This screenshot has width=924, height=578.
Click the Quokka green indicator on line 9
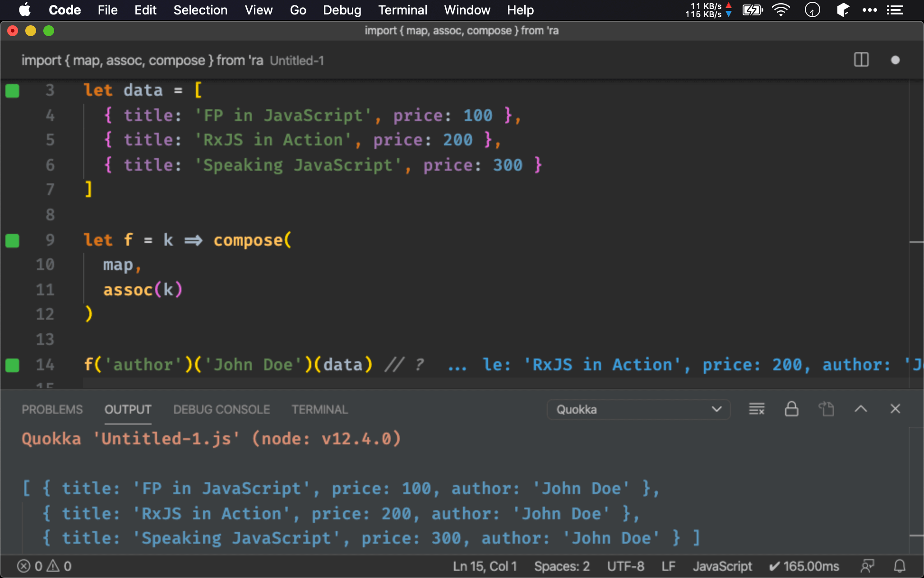(12, 241)
